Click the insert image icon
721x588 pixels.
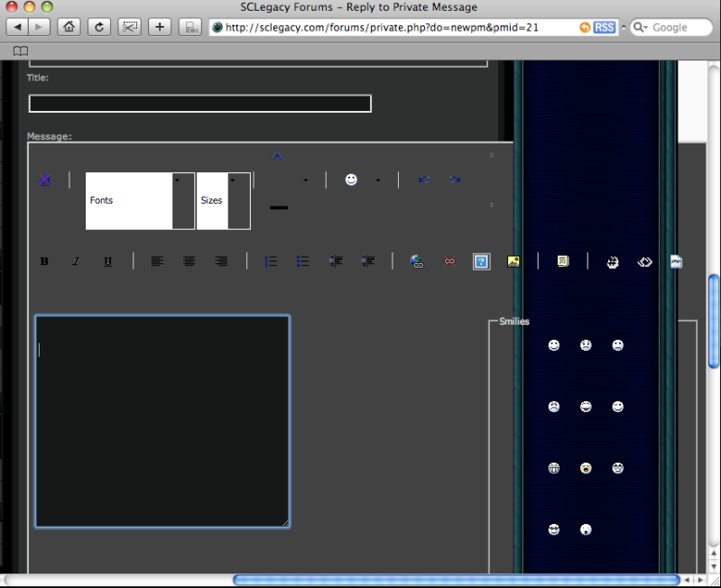click(x=513, y=262)
